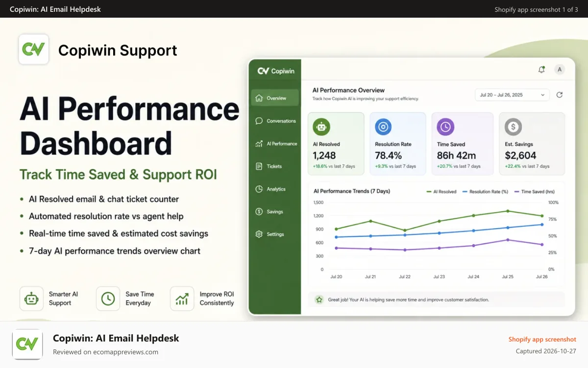Click the gray dollar icon on Est. Savings card
This screenshot has width=588, height=368.
coord(513,127)
